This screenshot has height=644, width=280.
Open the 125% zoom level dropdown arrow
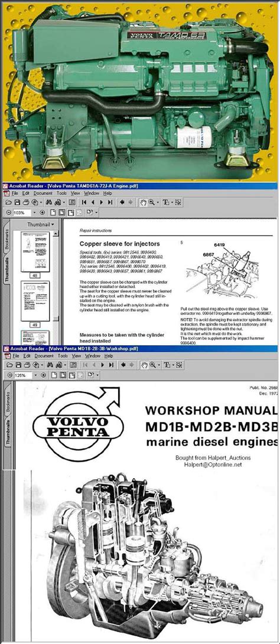tap(35, 375)
